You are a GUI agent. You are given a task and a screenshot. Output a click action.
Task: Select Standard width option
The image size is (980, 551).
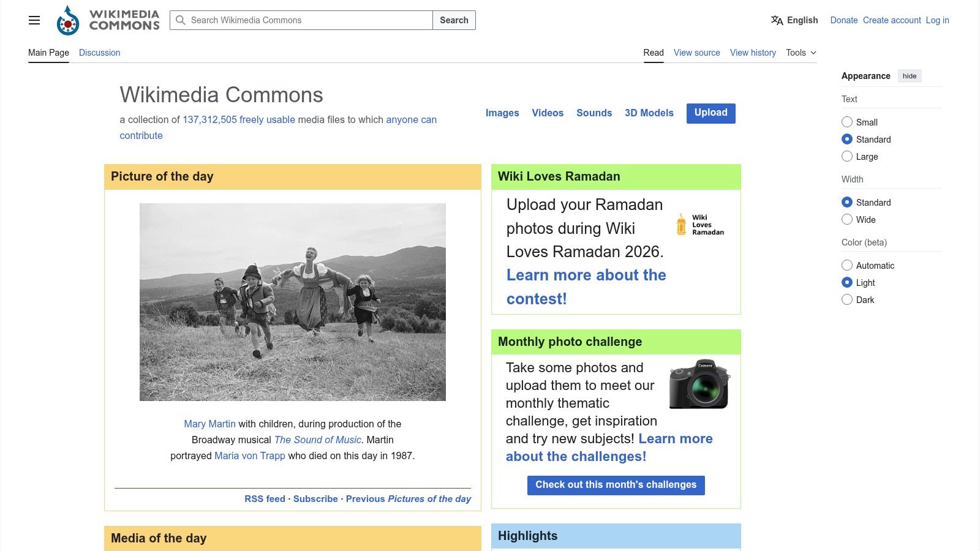tap(847, 202)
